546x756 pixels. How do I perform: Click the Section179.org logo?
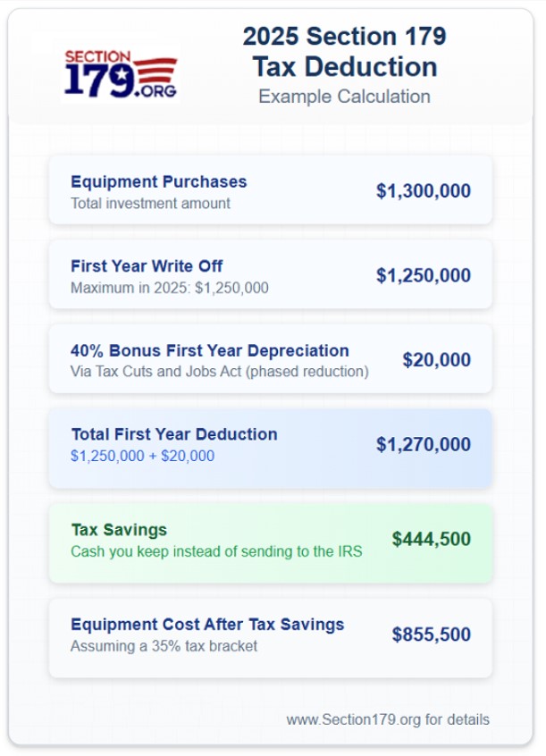(x=121, y=73)
